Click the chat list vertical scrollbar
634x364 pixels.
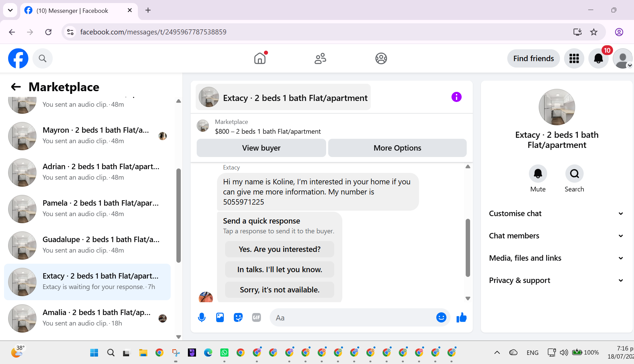click(178, 215)
